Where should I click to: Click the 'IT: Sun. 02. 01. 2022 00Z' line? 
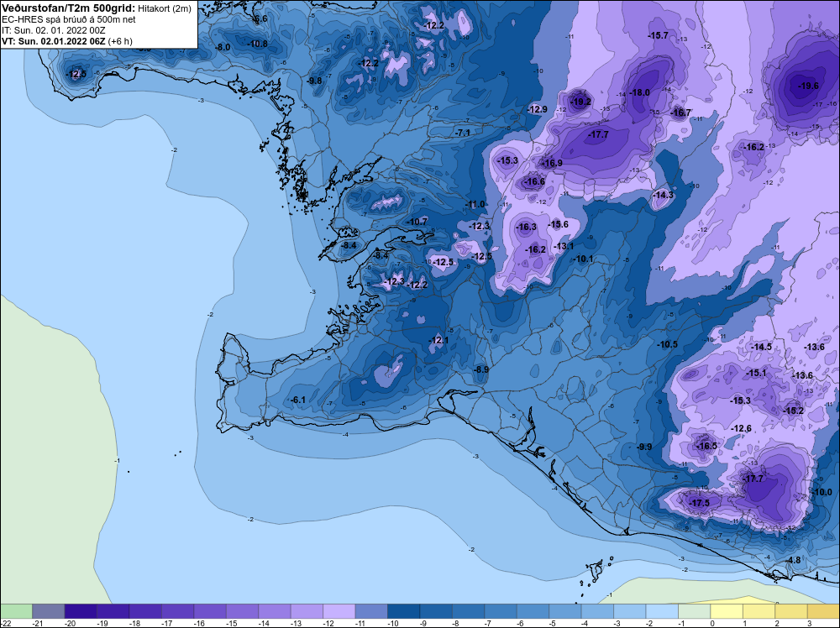pyautogui.click(x=54, y=30)
